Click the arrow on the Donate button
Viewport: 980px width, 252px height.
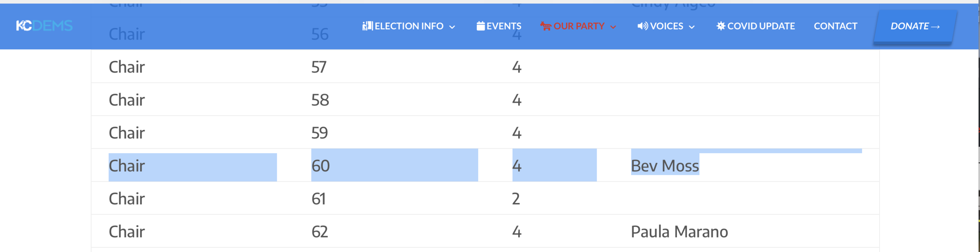click(x=936, y=27)
